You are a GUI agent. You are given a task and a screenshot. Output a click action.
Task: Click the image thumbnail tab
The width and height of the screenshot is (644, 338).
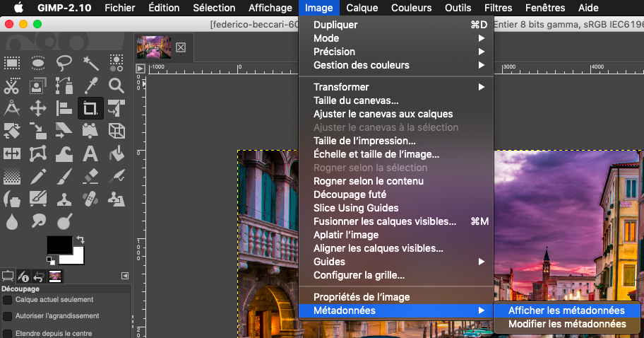153,47
